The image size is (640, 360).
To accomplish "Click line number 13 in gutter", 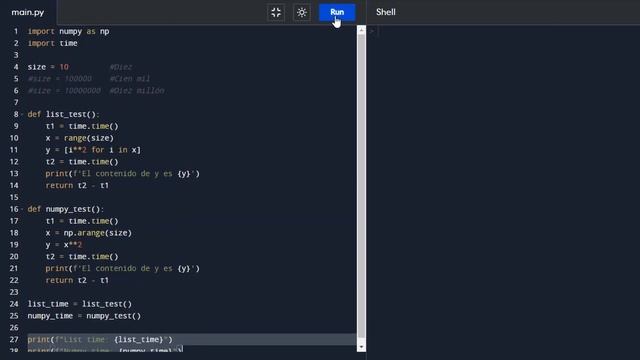I will (x=14, y=173).
